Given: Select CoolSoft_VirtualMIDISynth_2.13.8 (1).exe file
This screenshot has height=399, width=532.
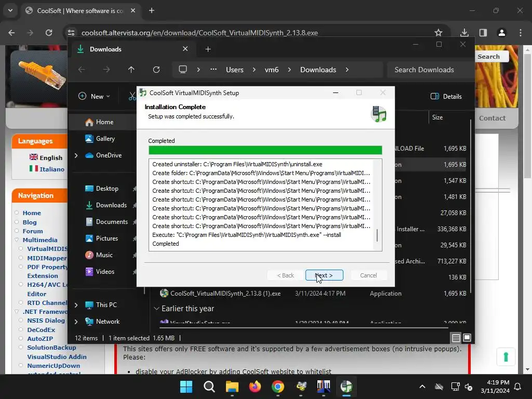Looking at the screenshot, I should [x=225, y=294].
